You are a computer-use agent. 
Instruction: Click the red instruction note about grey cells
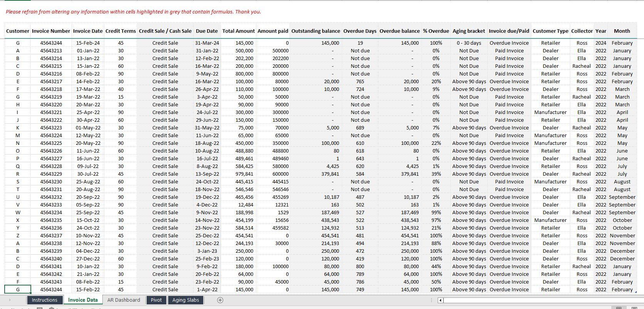133,12
